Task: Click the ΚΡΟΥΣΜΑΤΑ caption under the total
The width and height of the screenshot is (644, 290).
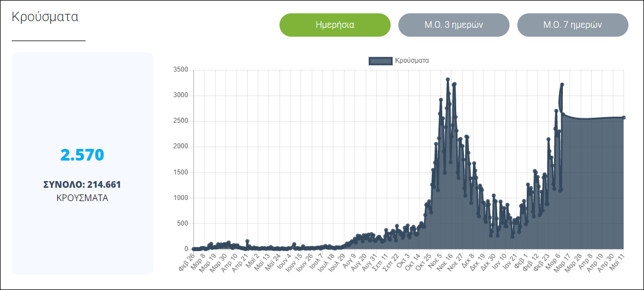Action: [x=82, y=197]
